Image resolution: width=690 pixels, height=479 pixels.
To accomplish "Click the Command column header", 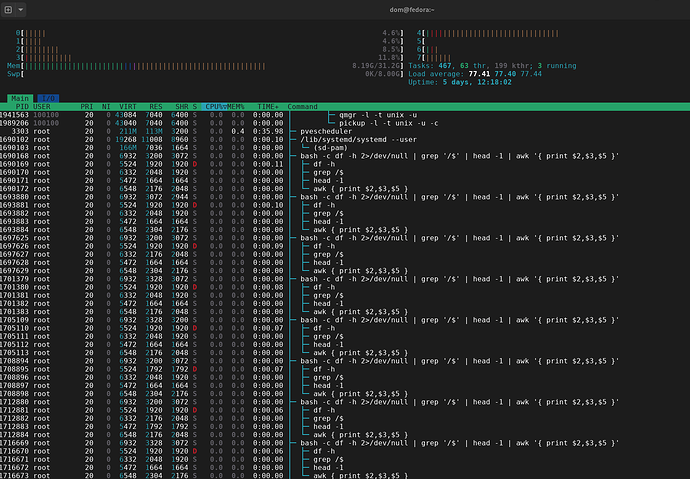I will [x=302, y=107].
